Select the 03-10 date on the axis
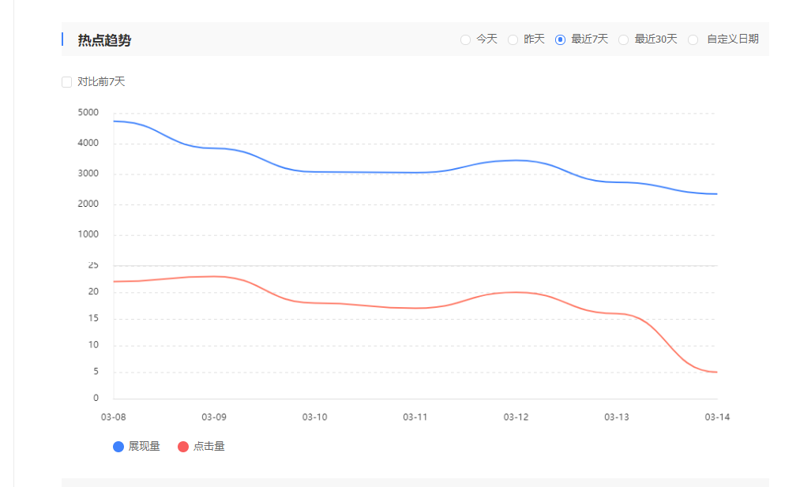 [x=315, y=417]
